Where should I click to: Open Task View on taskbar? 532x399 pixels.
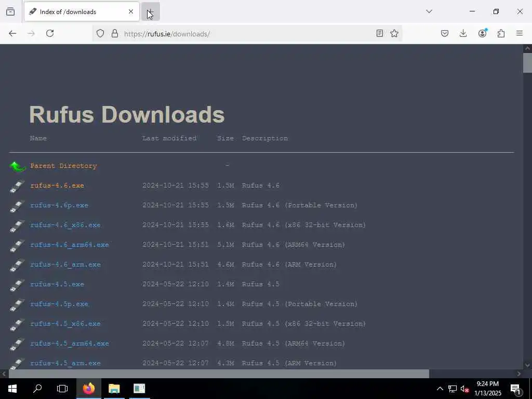point(62,389)
